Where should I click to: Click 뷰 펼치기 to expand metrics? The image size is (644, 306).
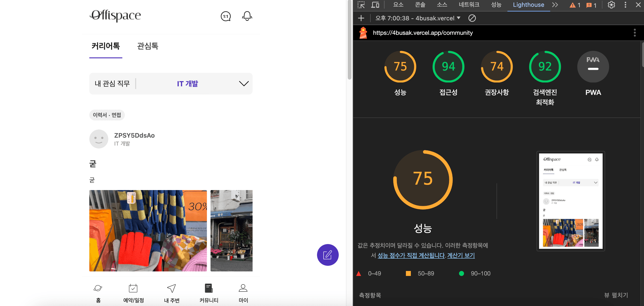[x=616, y=295]
